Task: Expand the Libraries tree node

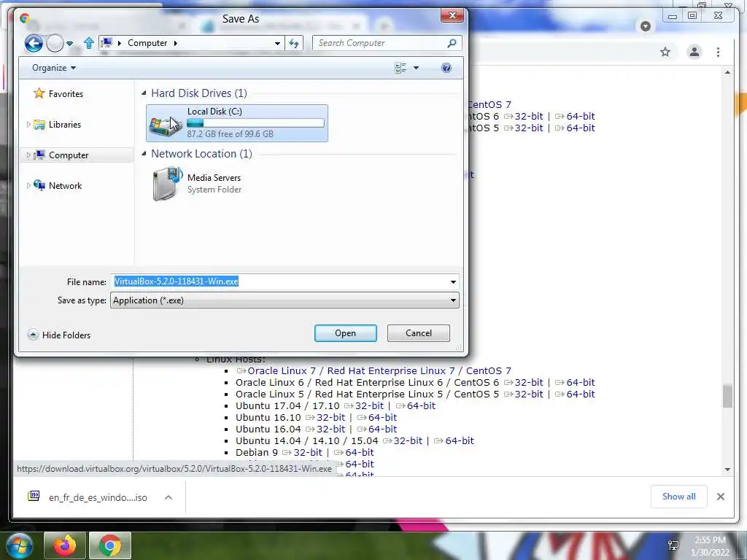Action: tap(28, 124)
